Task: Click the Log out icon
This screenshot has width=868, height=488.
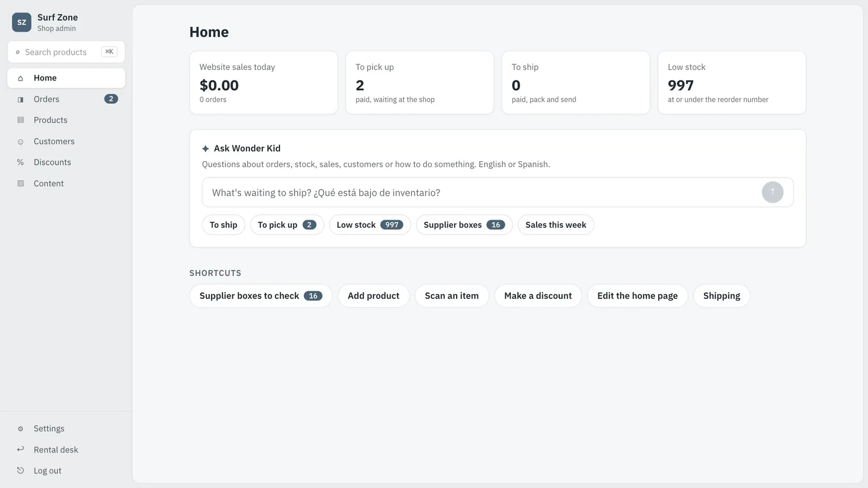Action: point(21,471)
